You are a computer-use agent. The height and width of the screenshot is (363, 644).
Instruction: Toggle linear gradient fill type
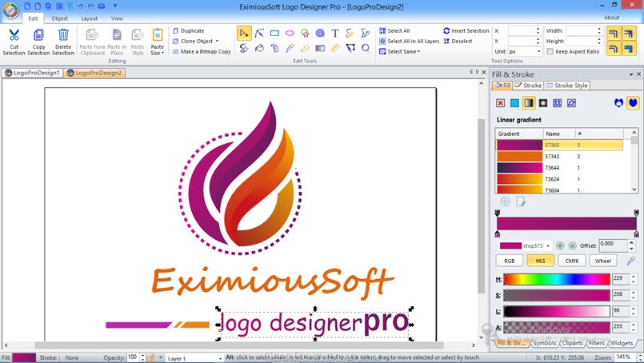click(529, 103)
